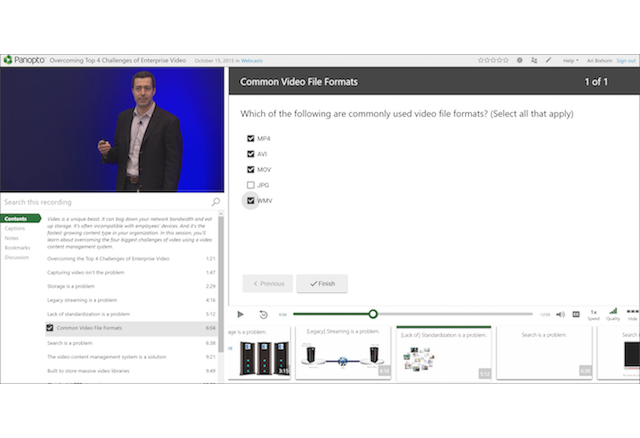Click user name Ari Bixhorn
Screen dimensions: 640x438
click(x=600, y=60)
